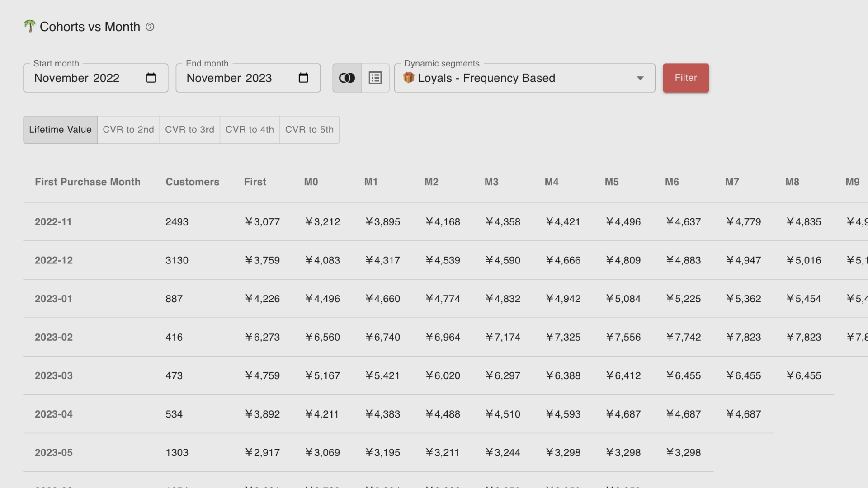The image size is (868, 488).
Task: Toggle the overlapping circles view
Action: [x=347, y=78]
